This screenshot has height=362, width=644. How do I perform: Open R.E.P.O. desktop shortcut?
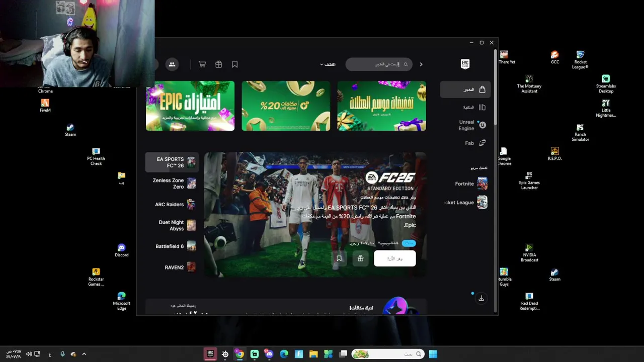554,154
